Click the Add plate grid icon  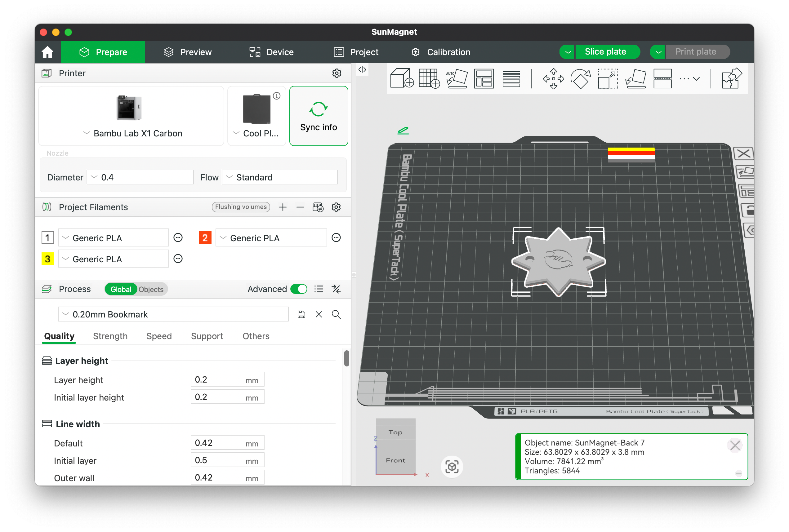click(x=429, y=78)
